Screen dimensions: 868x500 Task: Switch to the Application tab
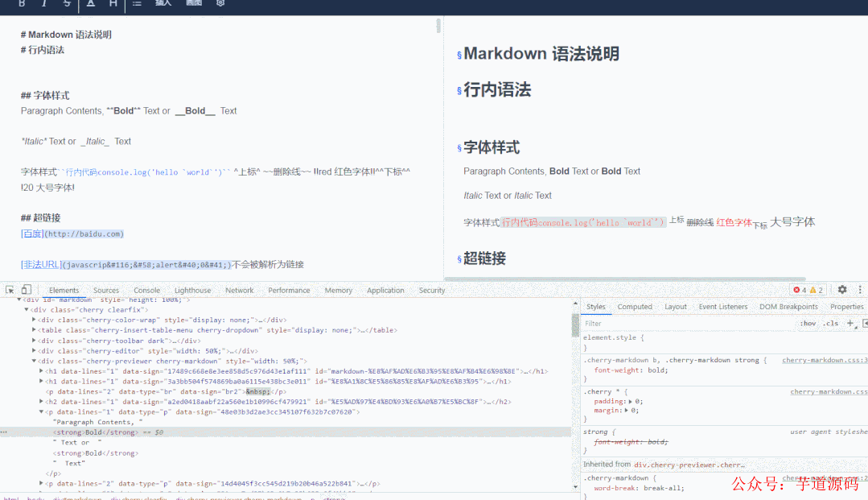click(385, 291)
